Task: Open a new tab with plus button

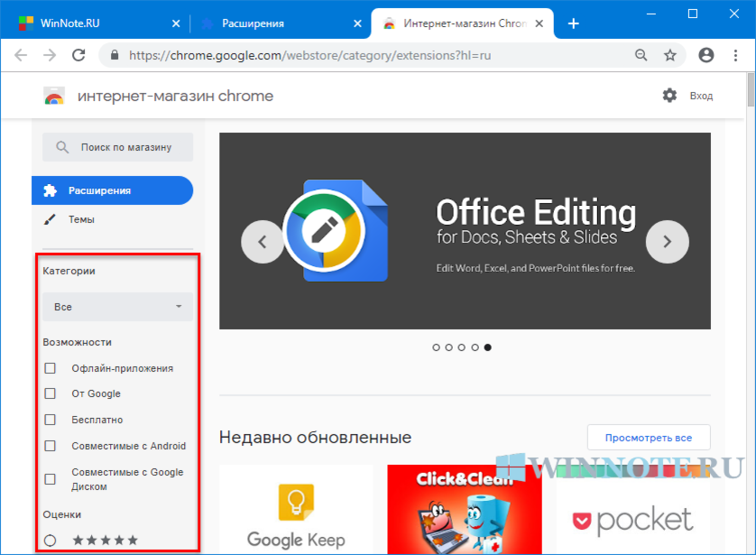Action: 573,23
